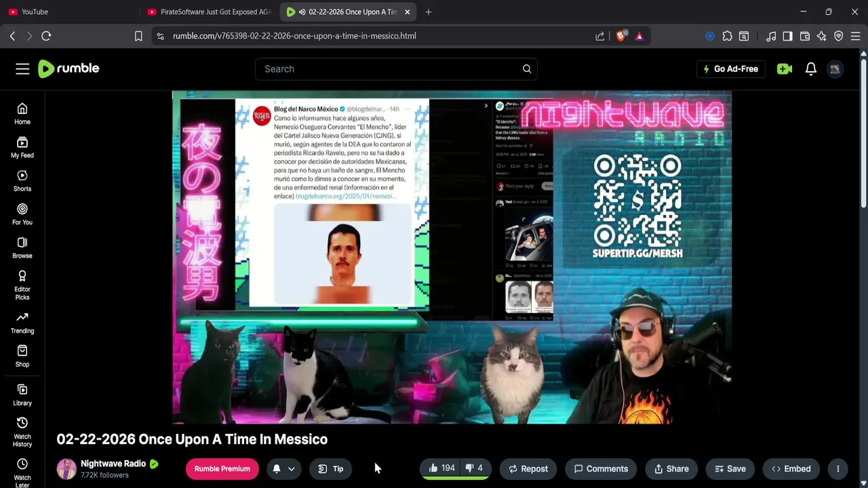Click the search magnifier icon

[527, 68]
